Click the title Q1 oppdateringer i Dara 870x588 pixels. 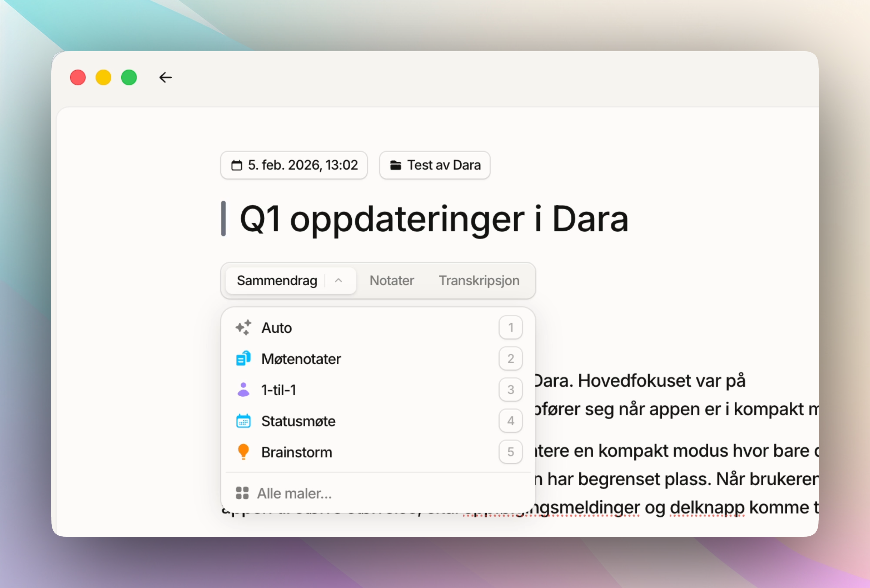click(434, 219)
